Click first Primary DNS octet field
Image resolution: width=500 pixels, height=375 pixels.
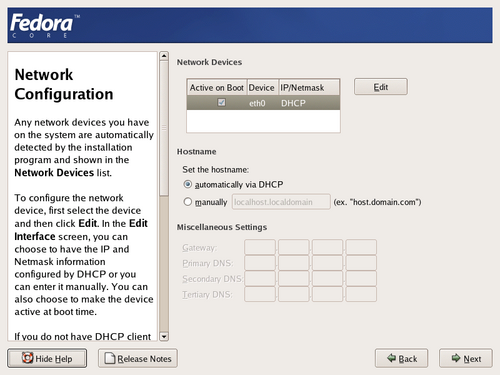260,263
